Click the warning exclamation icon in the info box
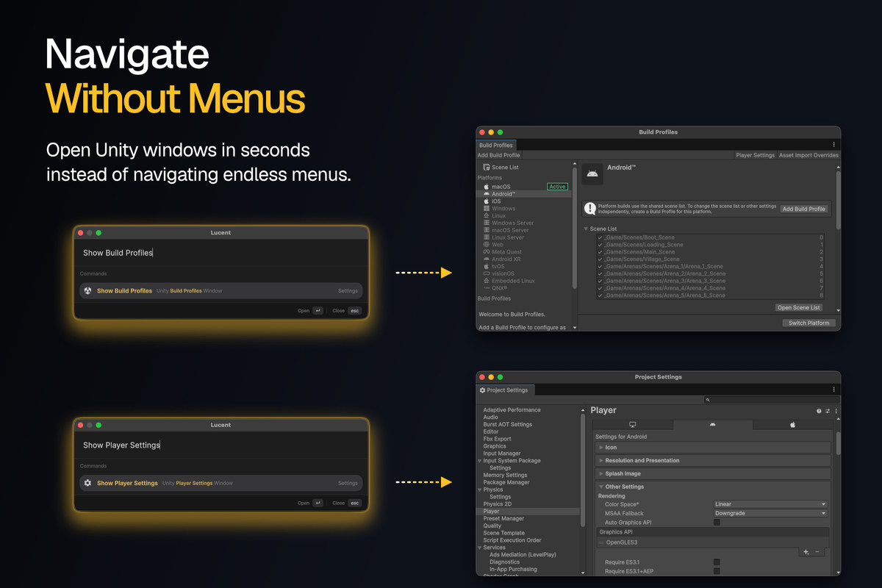This screenshot has width=882, height=588. coord(589,209)
